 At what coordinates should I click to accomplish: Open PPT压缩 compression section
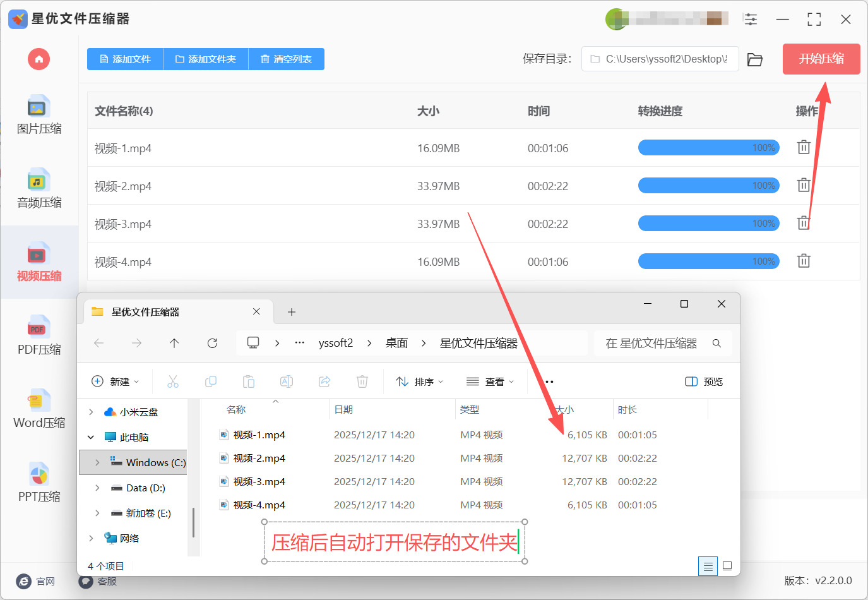[x=39, y=483]
